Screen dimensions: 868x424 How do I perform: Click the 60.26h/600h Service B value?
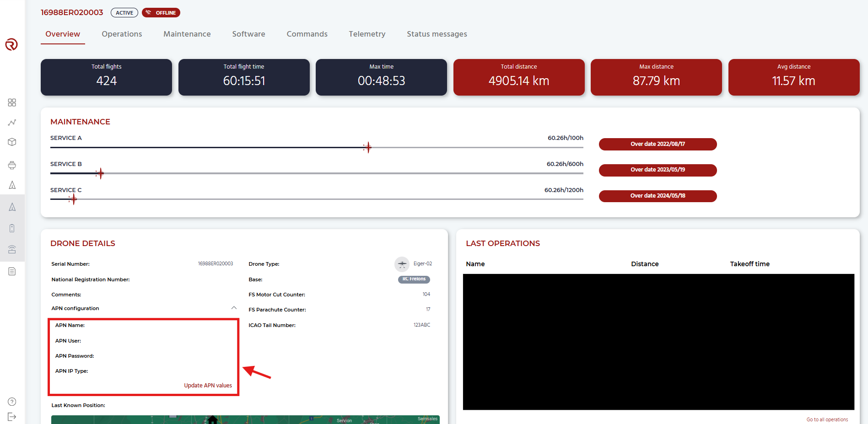(x=565, y=164)
